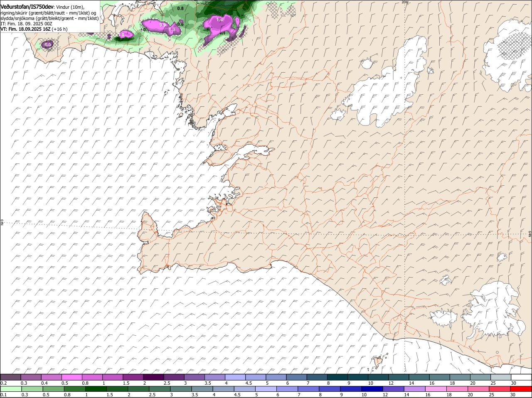This screenshot has height=398, width=532.
Task: Click lower legend dark green swatch between 1 and 1.5
Action: pyautogui.click(x=96, y=389)
